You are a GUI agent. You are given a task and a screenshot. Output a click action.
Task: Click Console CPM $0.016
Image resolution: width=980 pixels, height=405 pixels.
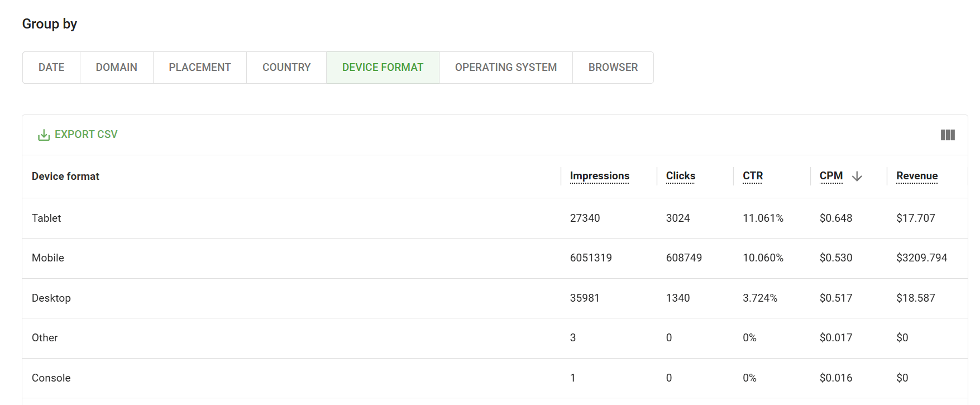click(836, 378)
